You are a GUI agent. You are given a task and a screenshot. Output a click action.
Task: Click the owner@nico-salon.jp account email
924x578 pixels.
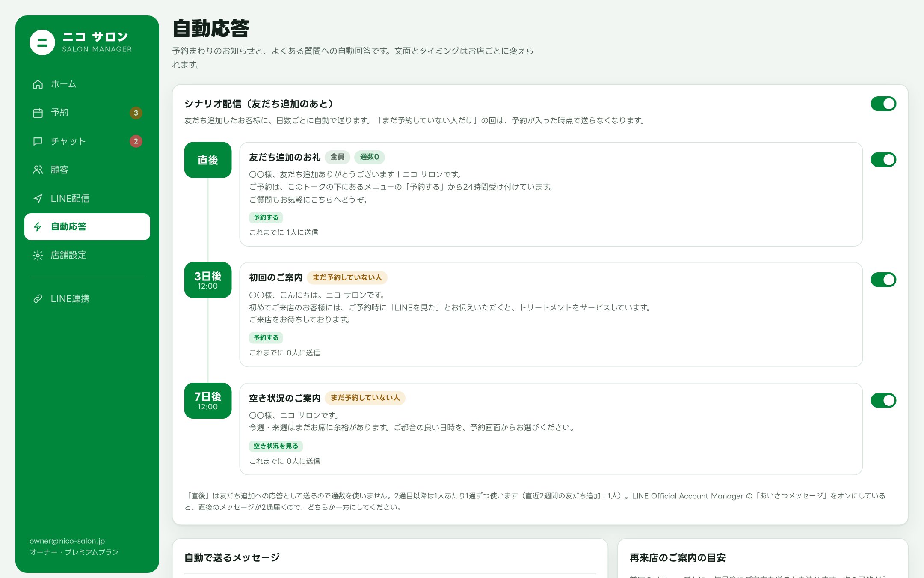(x=67, y=541)
